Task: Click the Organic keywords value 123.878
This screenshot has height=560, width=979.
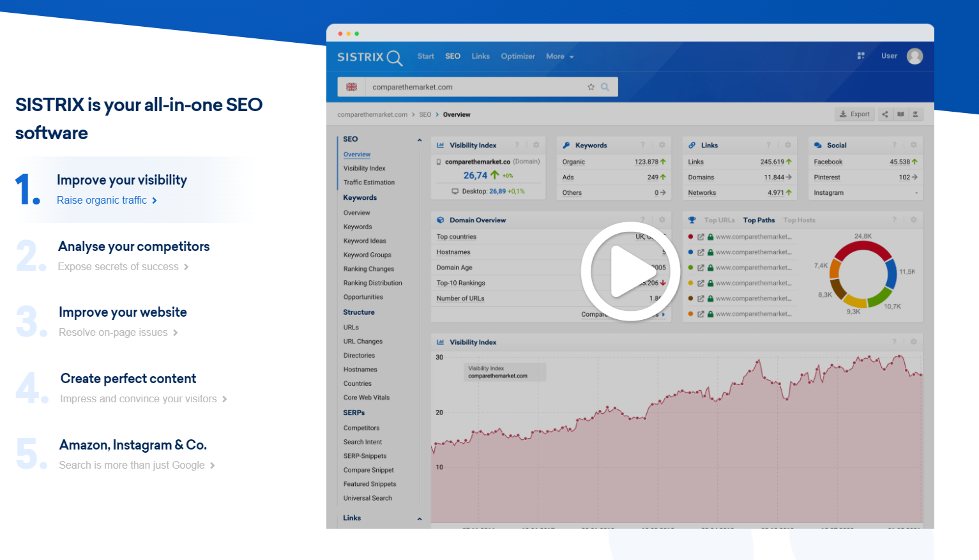Action: click(x=646, y=162)
